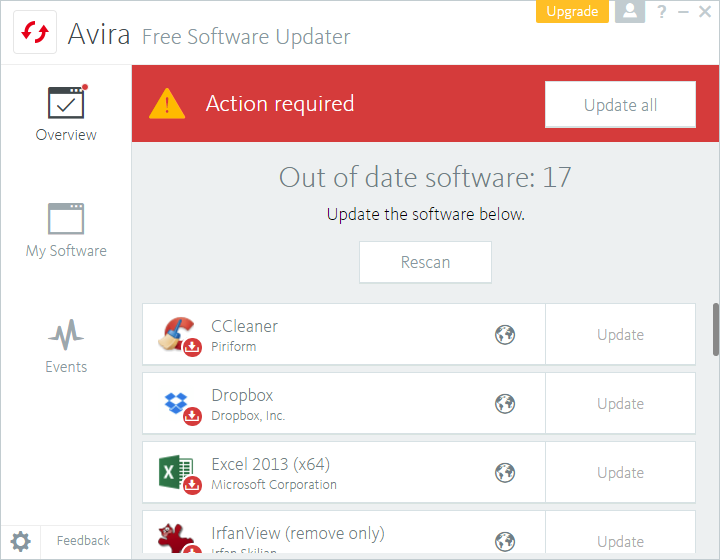Open Excel 2013 globe web link icon
Image resolution: width=720 pixels, height=560 pixels.
click(x=505, y=473)
